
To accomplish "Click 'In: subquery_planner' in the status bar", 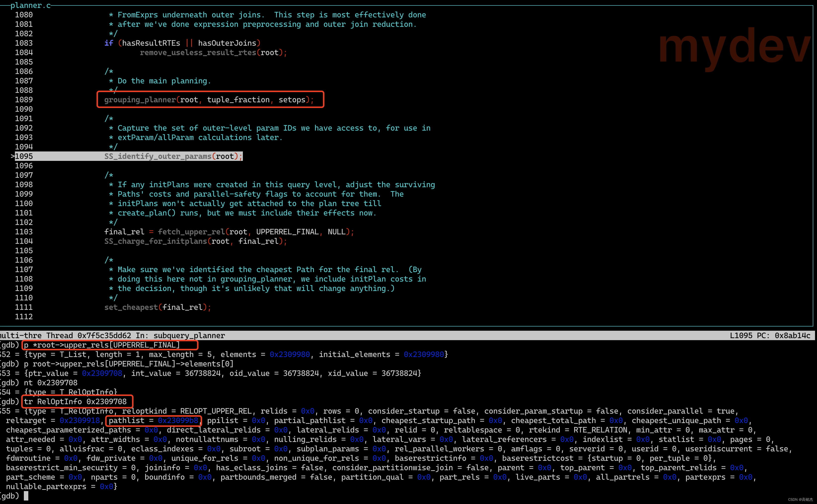I will coord(180,336).
